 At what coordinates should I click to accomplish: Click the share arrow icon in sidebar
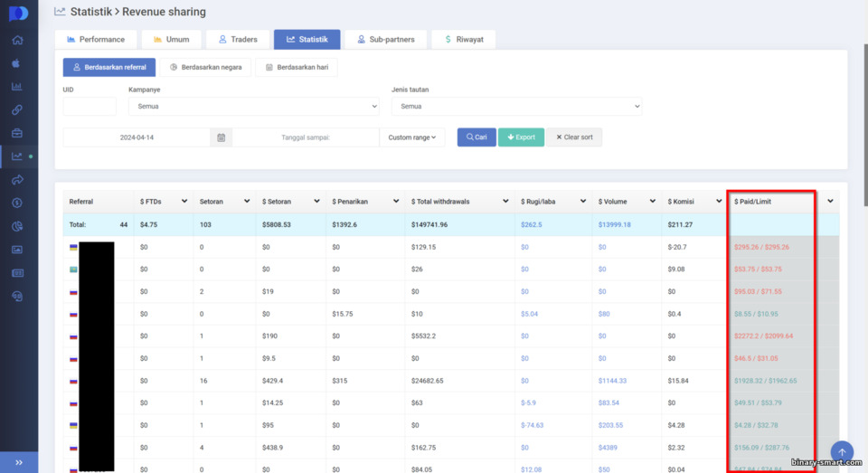pyautogui.click(x=17, y=179)
